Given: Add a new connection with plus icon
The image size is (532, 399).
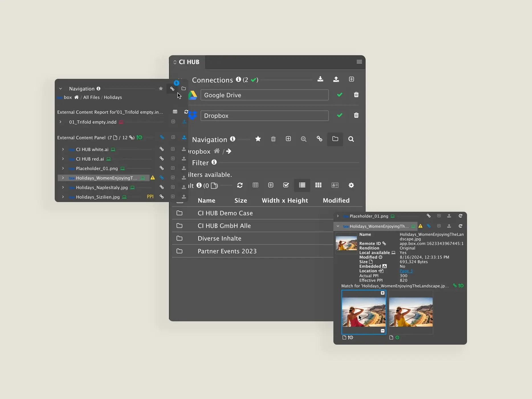Looking at the screenshot, I should 351,79.
